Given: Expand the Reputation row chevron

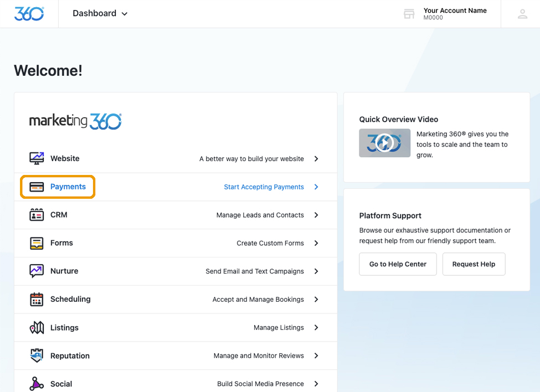Looking at the screenshot, I should (316, 355).
